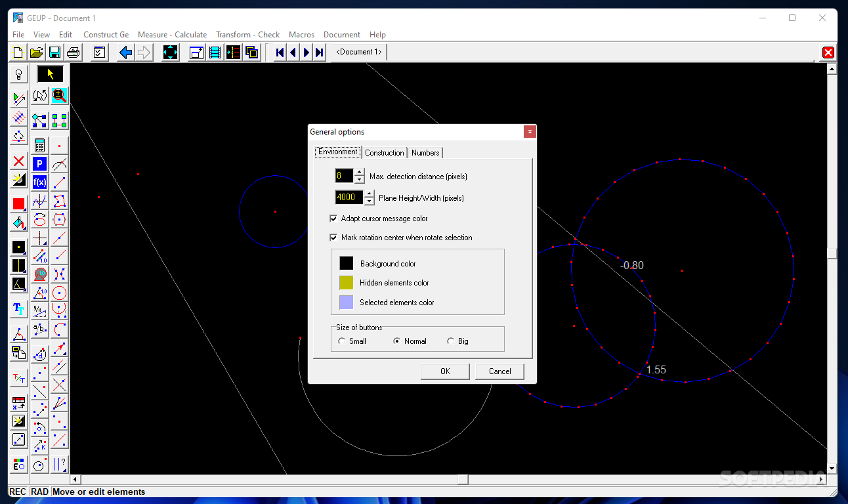Viewport: 848px width, 504px height.
Task: Open the Help menu
Action: pos(377,35)
